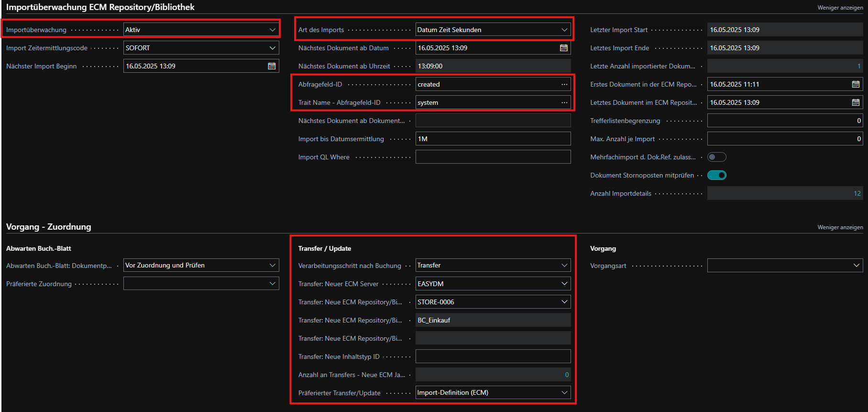The width and height of the screenshot is (868, 412).
Task: Disable Dokument Stornoposten mitprüfen toggle
Action: pos(716,175)
